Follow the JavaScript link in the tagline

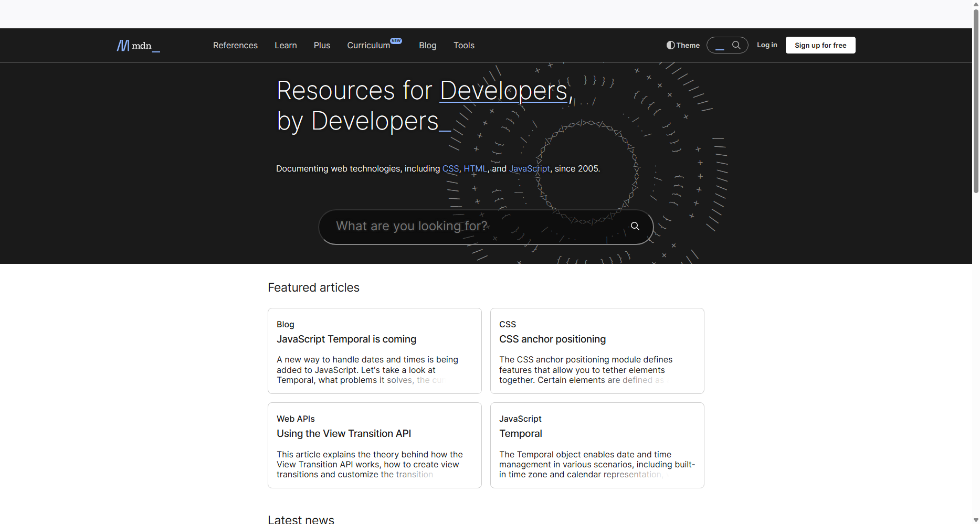(530, 168)
